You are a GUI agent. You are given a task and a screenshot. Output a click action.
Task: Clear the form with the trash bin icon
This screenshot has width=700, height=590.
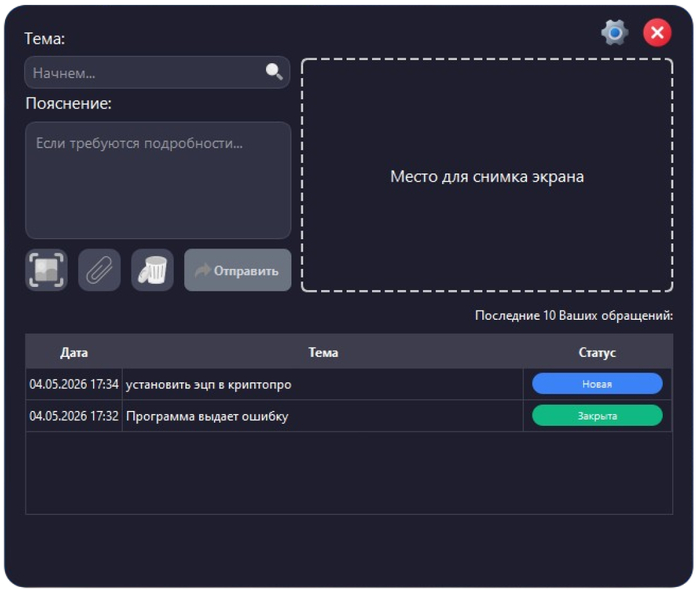[x=152, y=270]
